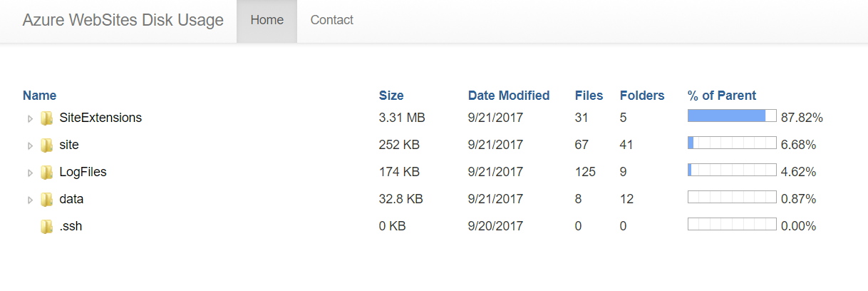Expand the data folder tree arrow
868x291 pixels.
pyautogui.click(x=30, y=200)
